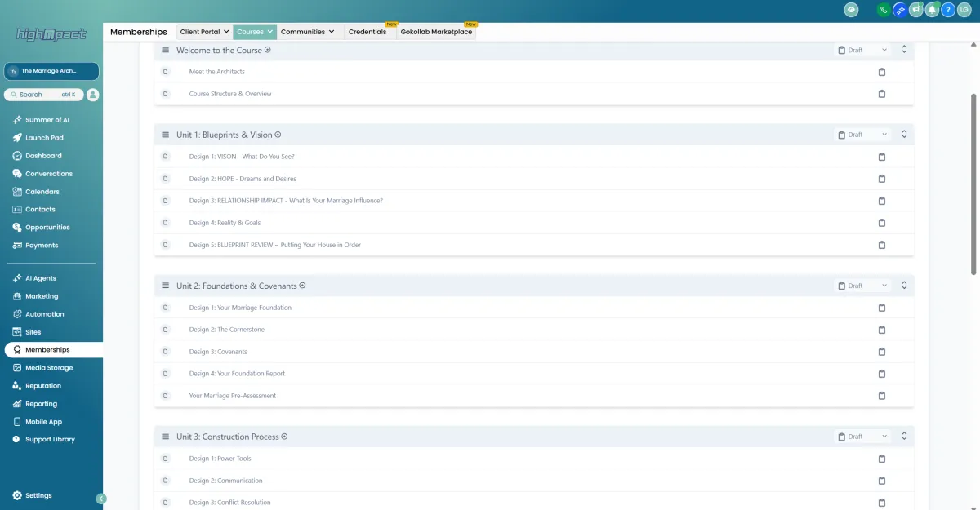Click the drag handle of Unit 1: Blueprints & Vision
Screen dimensions: 980x510
tap(165, 135)
